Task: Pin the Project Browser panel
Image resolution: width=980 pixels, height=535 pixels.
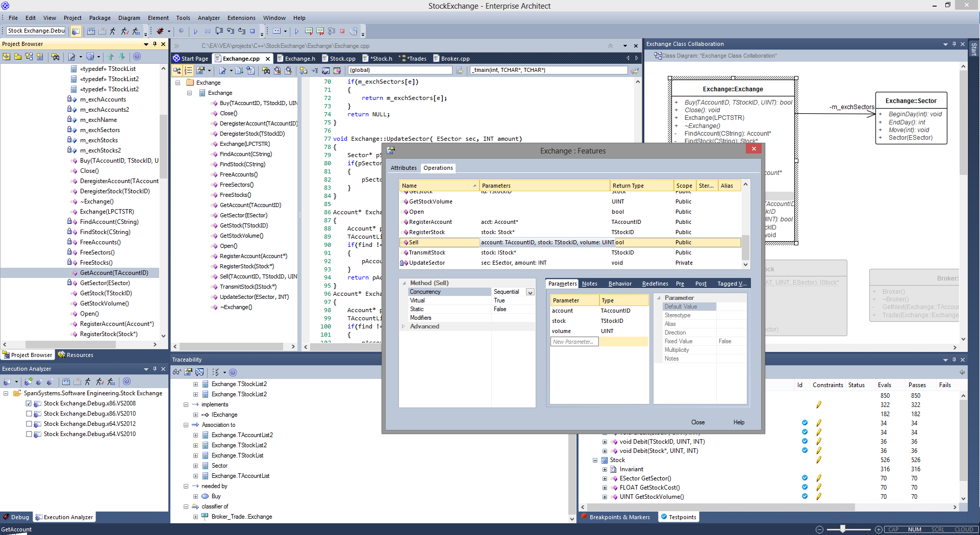Action: 155,44
